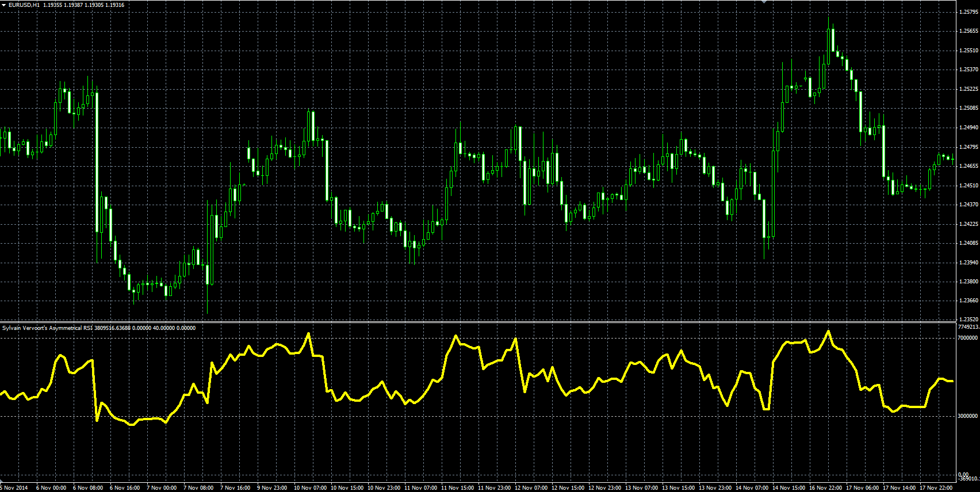
Task: Click the 11 Nov 23:00 time label
Action: [x=495, y=488]
